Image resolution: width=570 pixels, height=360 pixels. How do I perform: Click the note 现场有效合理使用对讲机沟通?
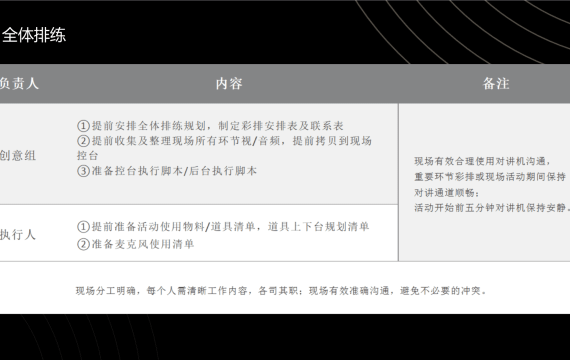click(x=482, y=161)
